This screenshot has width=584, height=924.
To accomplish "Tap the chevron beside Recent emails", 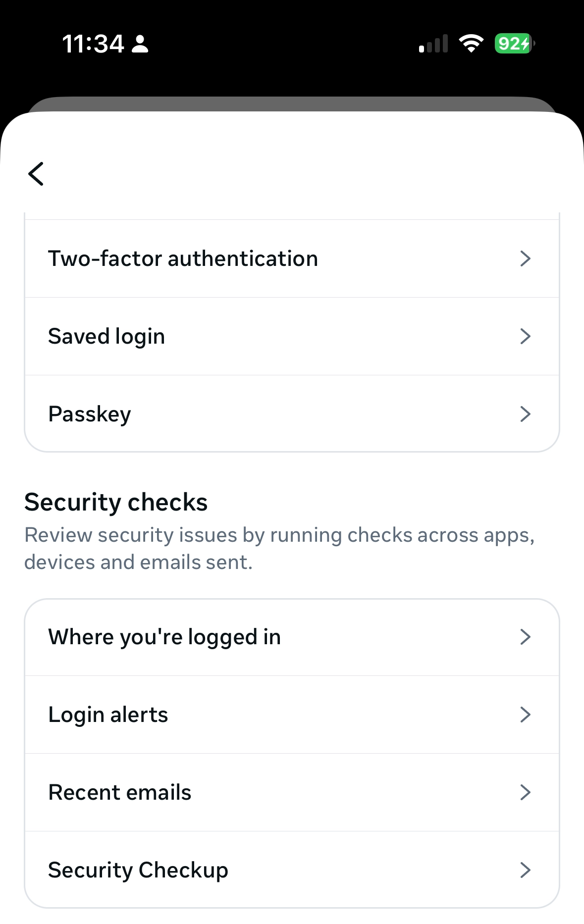I will coord(525,792).
